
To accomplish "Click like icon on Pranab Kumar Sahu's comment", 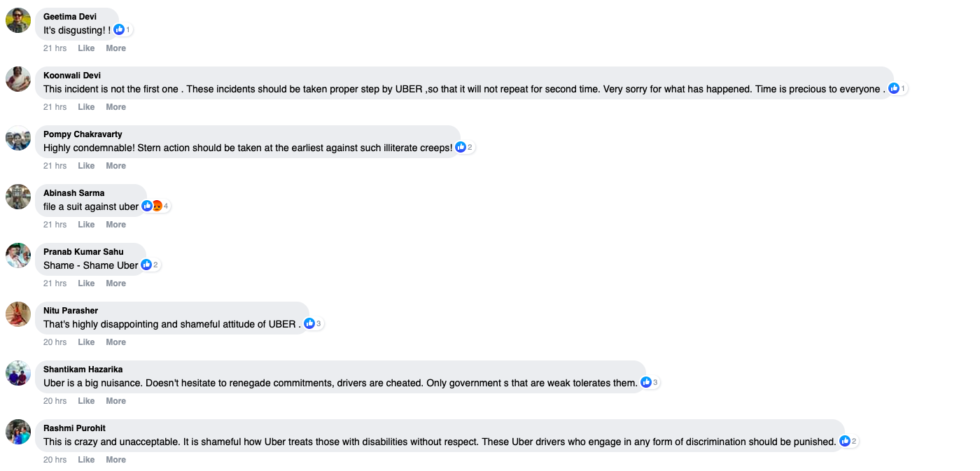I will point(146,265).
